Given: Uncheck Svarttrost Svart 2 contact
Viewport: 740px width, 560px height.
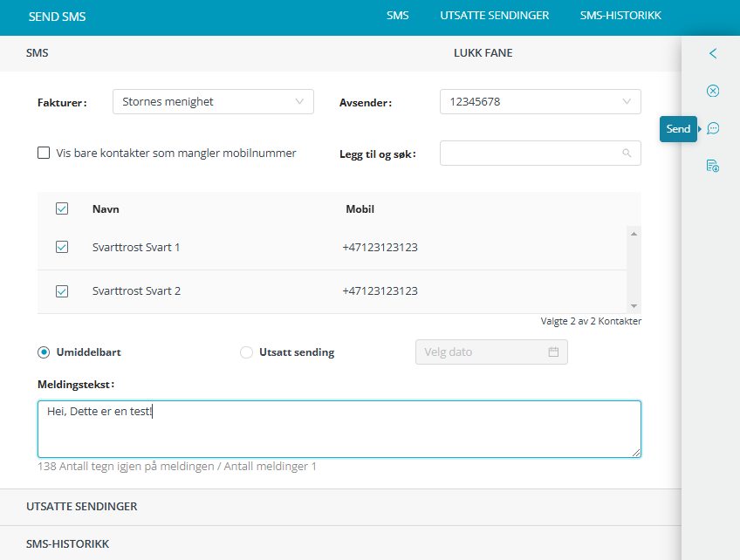Looking at the screenshot, I should click(62, 291).
